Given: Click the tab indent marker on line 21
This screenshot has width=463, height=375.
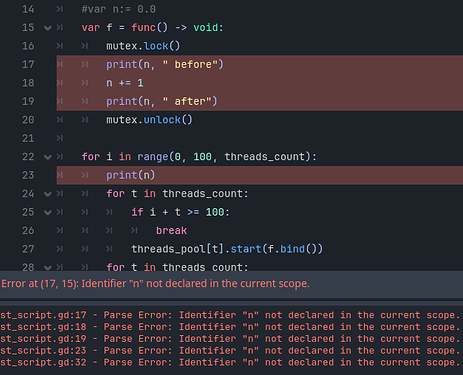Looking at the screenshot, I should (x=60, y=138).
